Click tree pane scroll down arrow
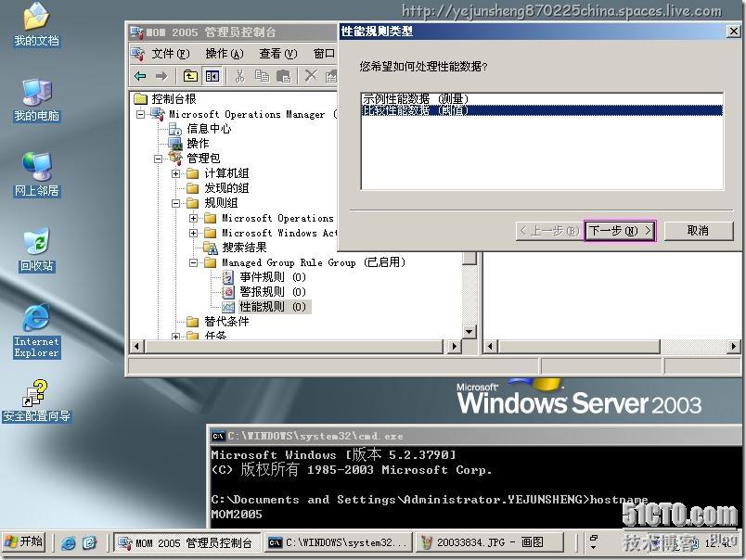Viewport: 746px width, 560px height. (x=469, y=332)
